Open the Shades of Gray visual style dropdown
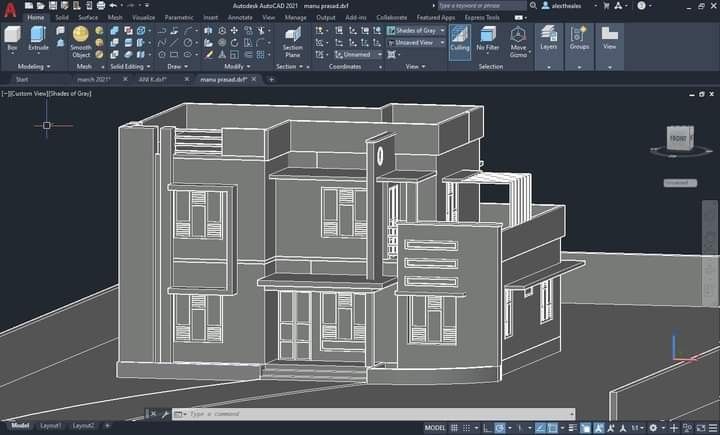 point(415,30)
